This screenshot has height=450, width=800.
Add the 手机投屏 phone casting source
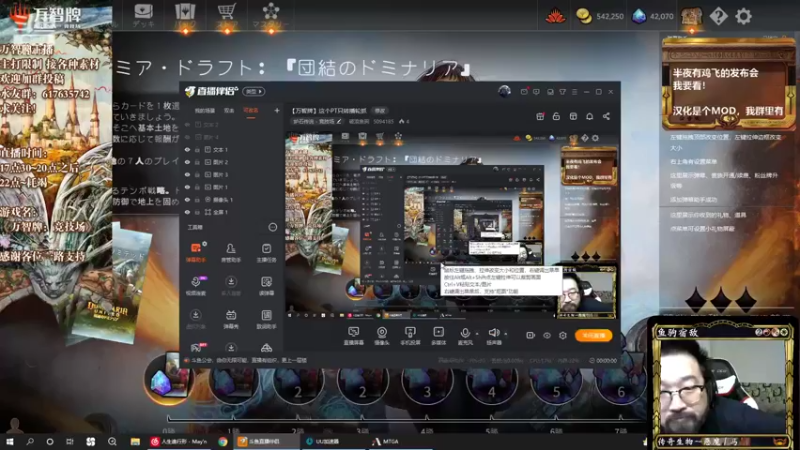point(410,336)
